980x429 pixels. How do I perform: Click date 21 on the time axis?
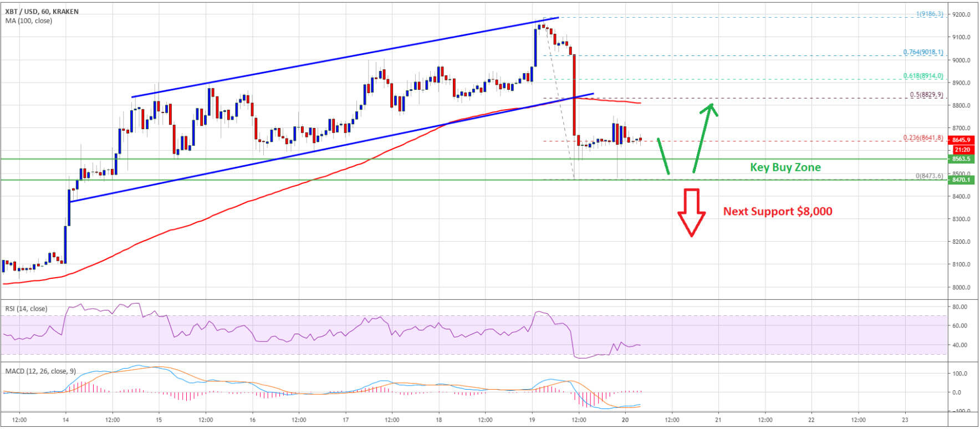click(718, 420)
